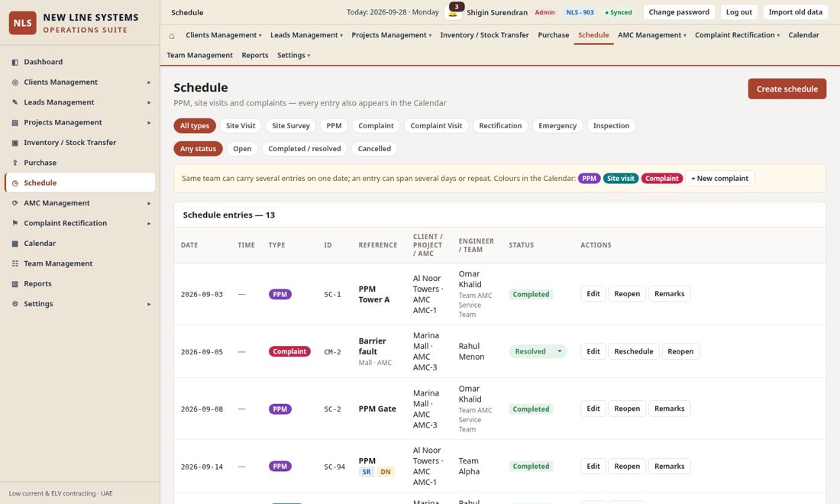Open AMC Management dropdown in top nav
The width and height of the screenshot is (840, 504).
coord(652,35)
